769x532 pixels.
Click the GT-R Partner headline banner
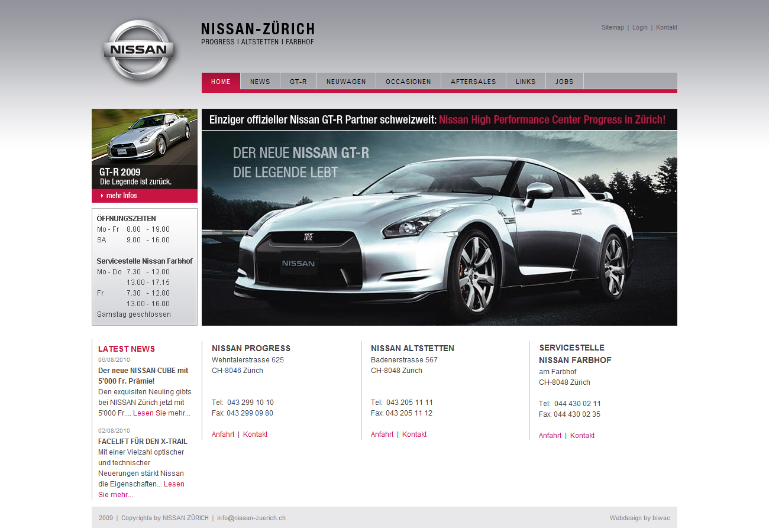[x=440, y=119]
